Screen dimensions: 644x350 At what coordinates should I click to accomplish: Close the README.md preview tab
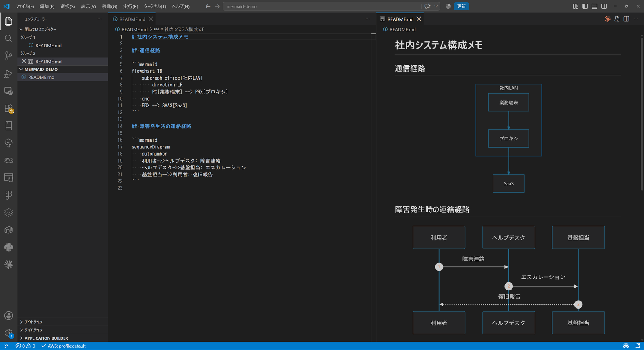click(x=419, y=19)
